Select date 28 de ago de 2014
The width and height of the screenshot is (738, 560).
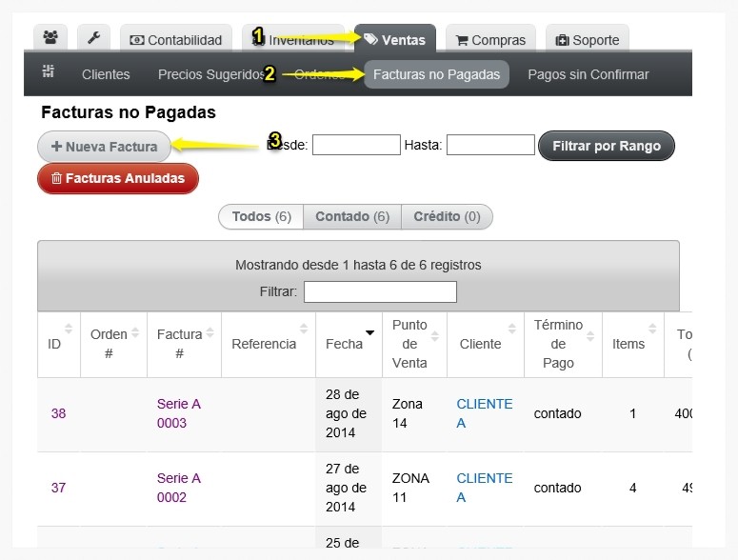[x=346, y=413]
